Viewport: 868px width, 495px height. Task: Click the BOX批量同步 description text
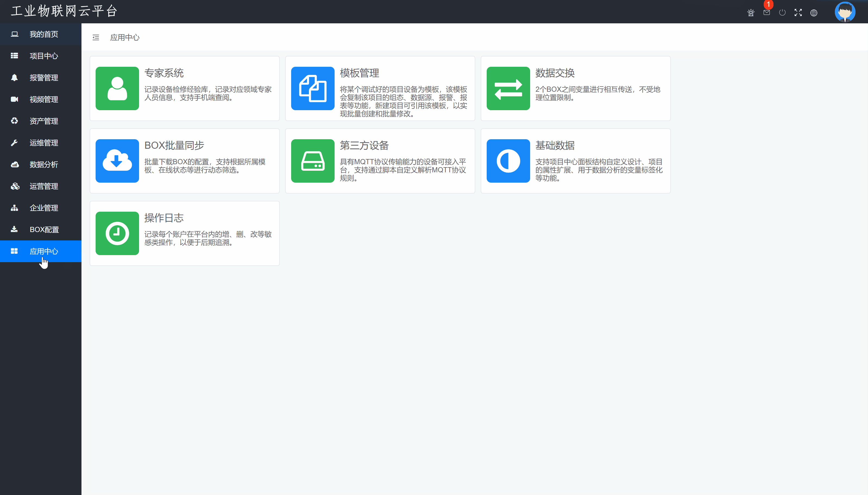pyautogui.click(x=205, y=166)
